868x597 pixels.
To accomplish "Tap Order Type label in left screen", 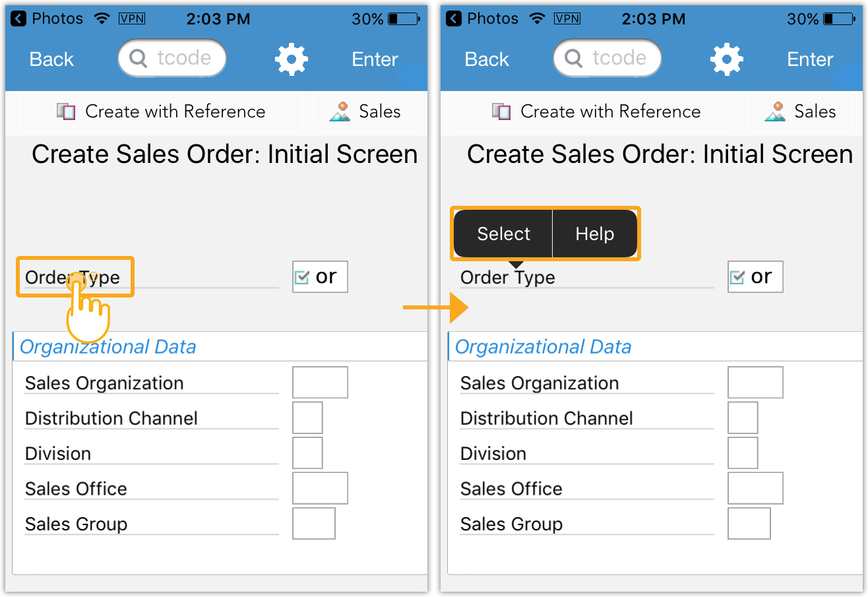I will [x=73, y=277].
